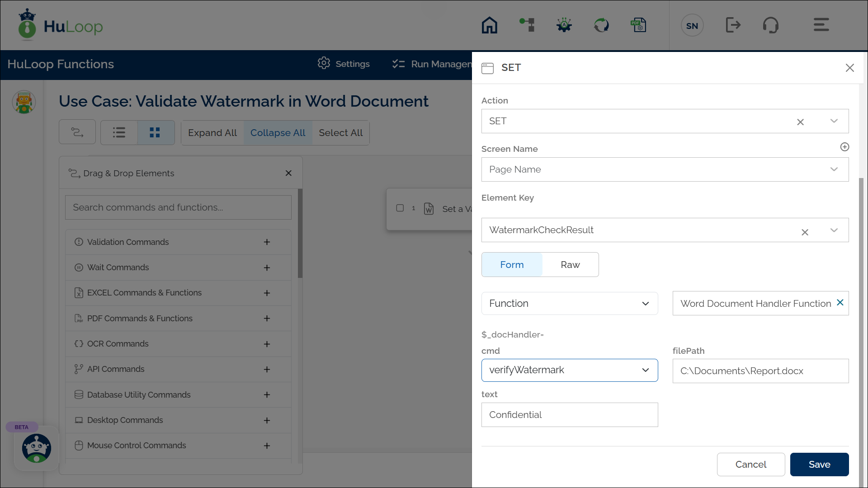Click the home icon in top navigation
The height and width of the screenshot is (488, 868).
click(489, 25)
